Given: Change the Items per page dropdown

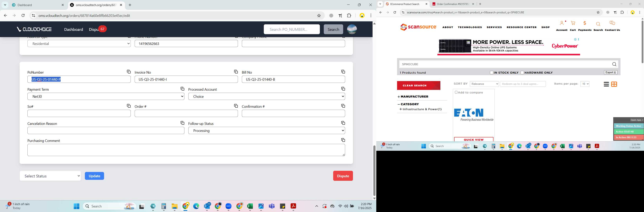Looking at the screenshot, I should point(585,84).
